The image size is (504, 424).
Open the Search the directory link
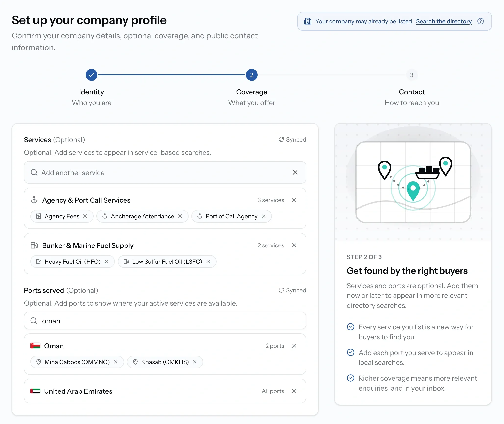tap(444, 21)
